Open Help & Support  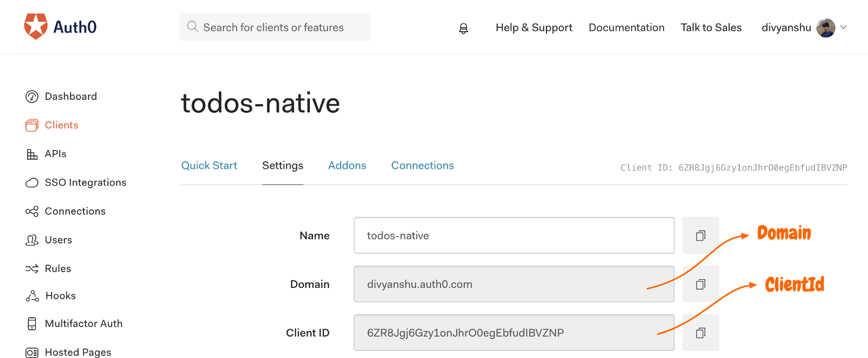tap(534, 28)
